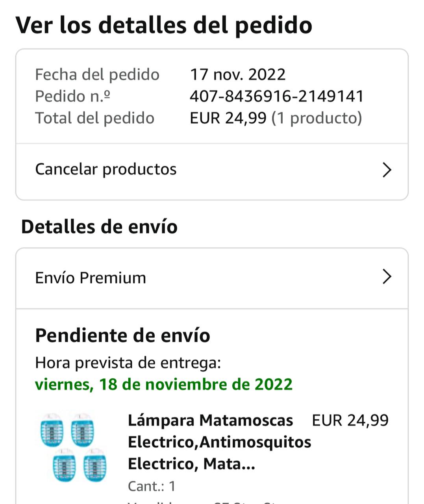
Task: Tap the green delivery date viernes, 18 de noviembre
Action: [x=164, y=384]
